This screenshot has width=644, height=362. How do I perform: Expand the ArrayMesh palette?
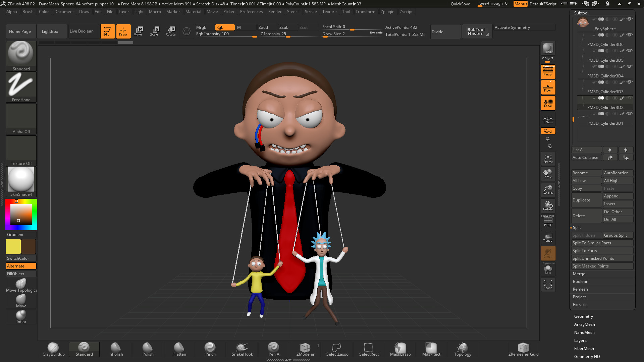pyautogui.click(x=584, y=324)
